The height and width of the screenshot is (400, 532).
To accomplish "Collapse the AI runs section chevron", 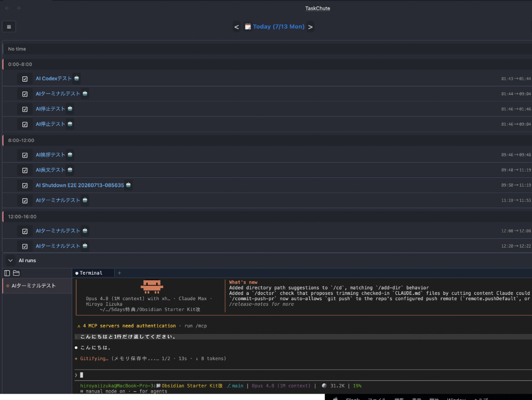I will point(10,261).
